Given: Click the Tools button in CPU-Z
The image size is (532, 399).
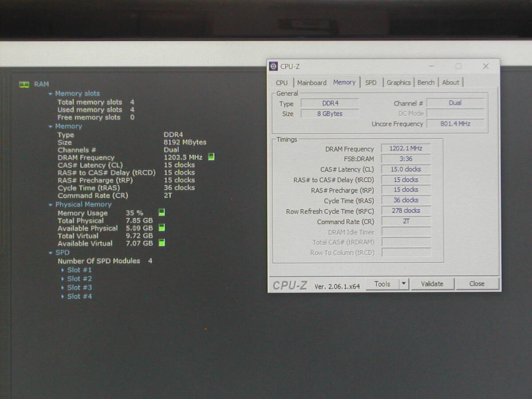Looking at the screenshot, I should click(x=383, y=284).
